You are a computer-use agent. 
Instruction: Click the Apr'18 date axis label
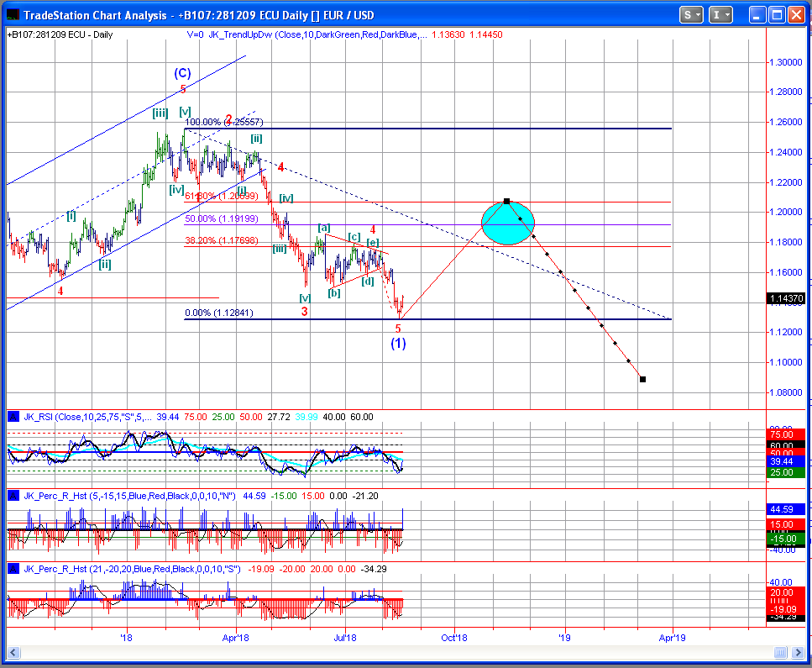[236, 638]
